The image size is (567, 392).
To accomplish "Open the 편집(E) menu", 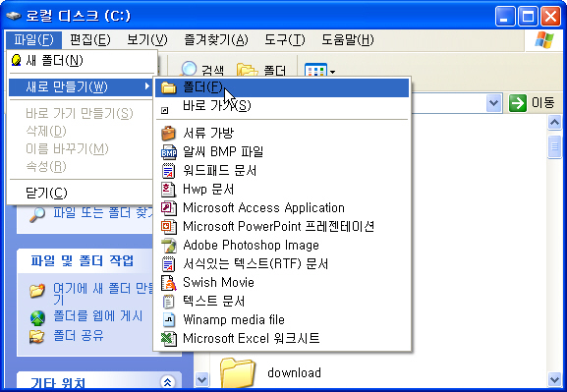I will tap(90, 39).
